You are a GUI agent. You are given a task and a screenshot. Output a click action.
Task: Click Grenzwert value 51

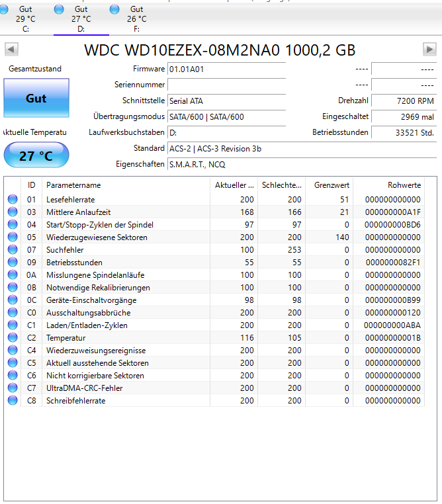click(x=345, y=200)
